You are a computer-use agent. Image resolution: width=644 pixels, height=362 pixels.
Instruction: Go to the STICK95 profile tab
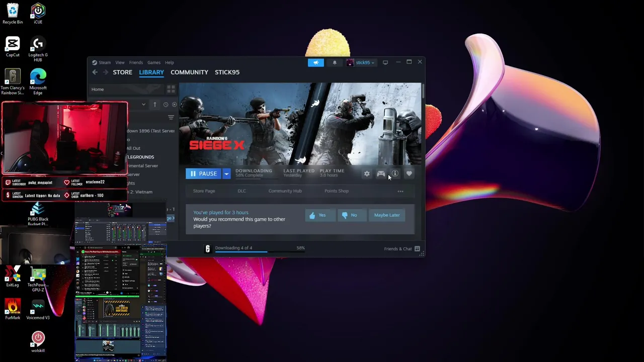tap(227, 72)
